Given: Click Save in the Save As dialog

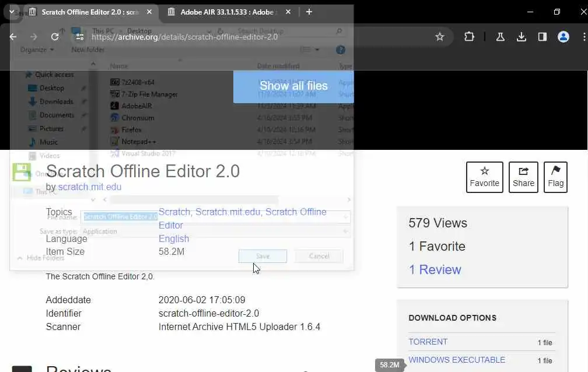Looking at the screenshot, I should [262, 256].
